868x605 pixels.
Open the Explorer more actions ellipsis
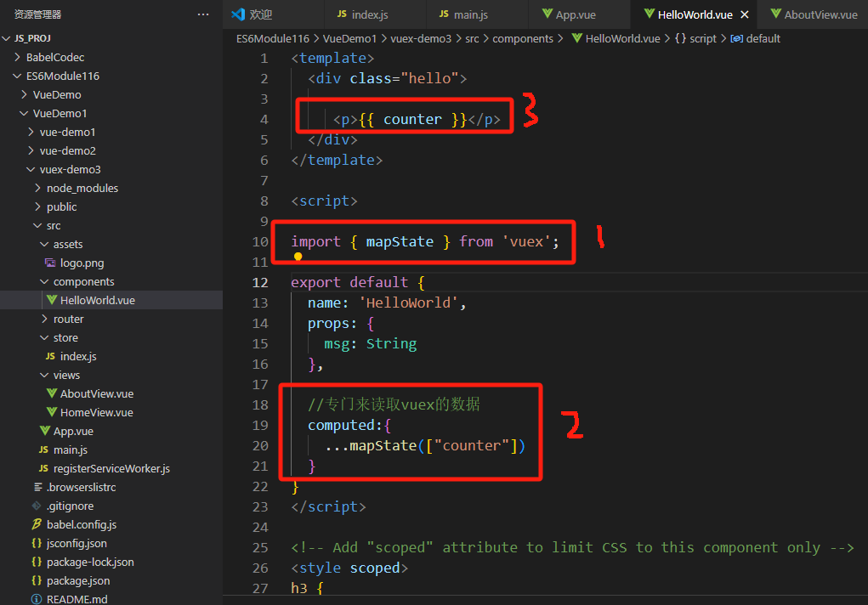click(x=203, y=14)
